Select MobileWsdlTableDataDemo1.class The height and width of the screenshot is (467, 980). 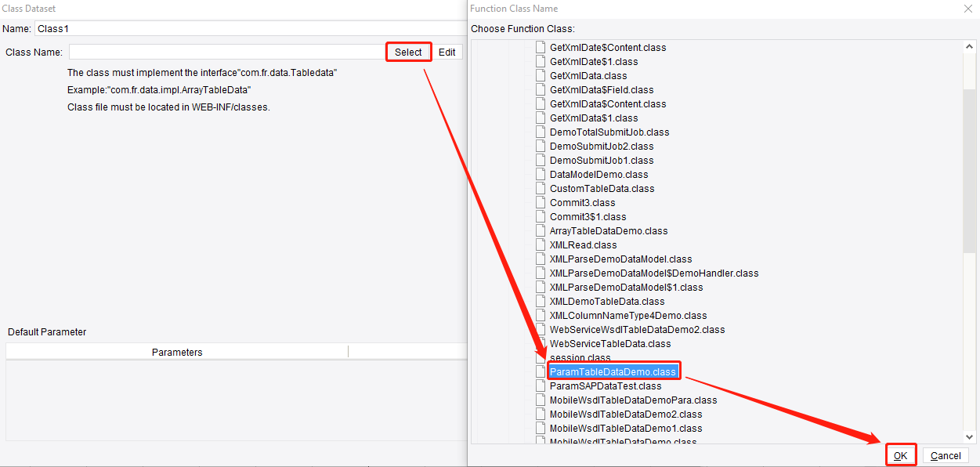tap(626, 428)
